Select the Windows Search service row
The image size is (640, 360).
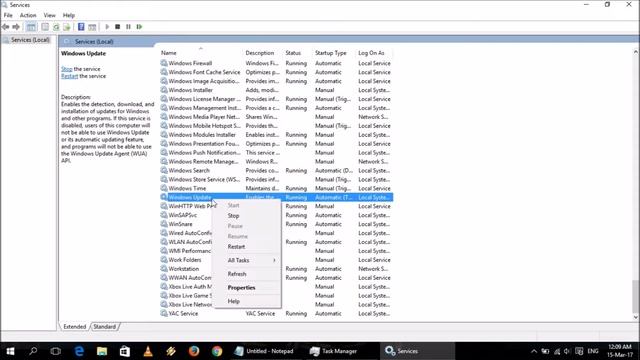(x=276, y=171)
